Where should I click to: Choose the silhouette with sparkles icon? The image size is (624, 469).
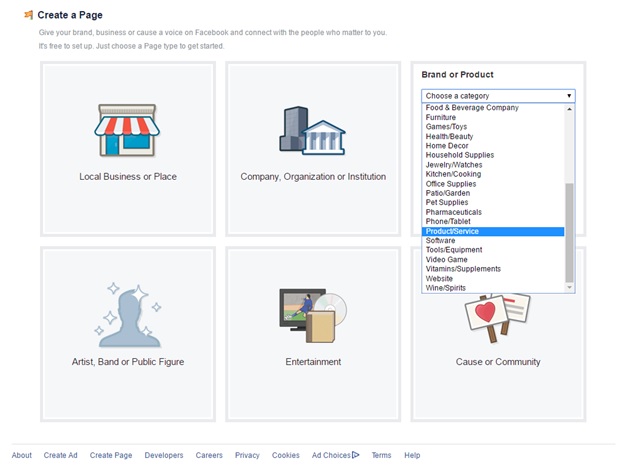[x=128, y=315]
